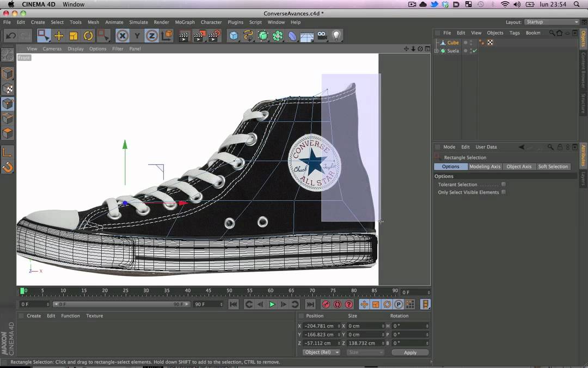Expand the Suela object tree node
Viewport: 588px width, 368px height.
(x=437, y=51)
